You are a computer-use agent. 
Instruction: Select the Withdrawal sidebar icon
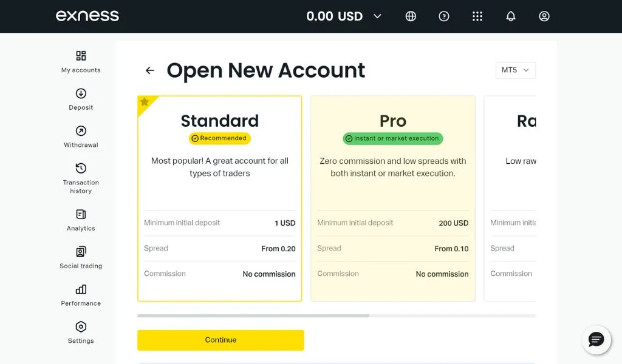pos(80,136)
